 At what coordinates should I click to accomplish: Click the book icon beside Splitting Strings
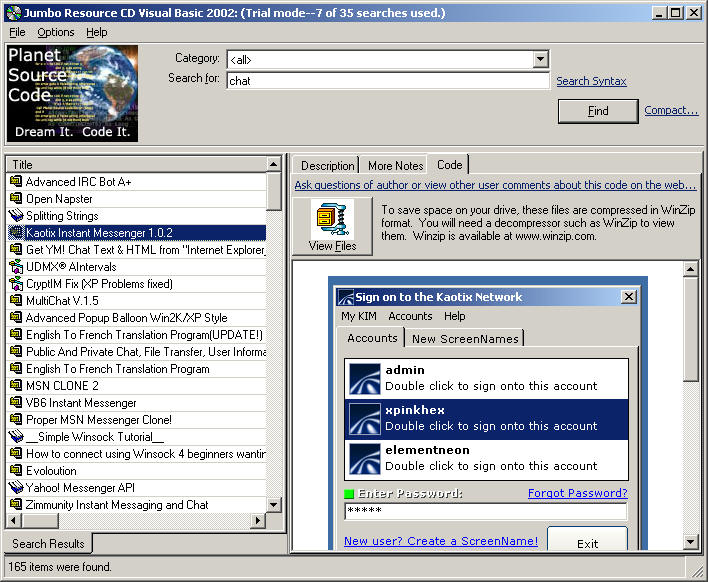tap(16, 215)
